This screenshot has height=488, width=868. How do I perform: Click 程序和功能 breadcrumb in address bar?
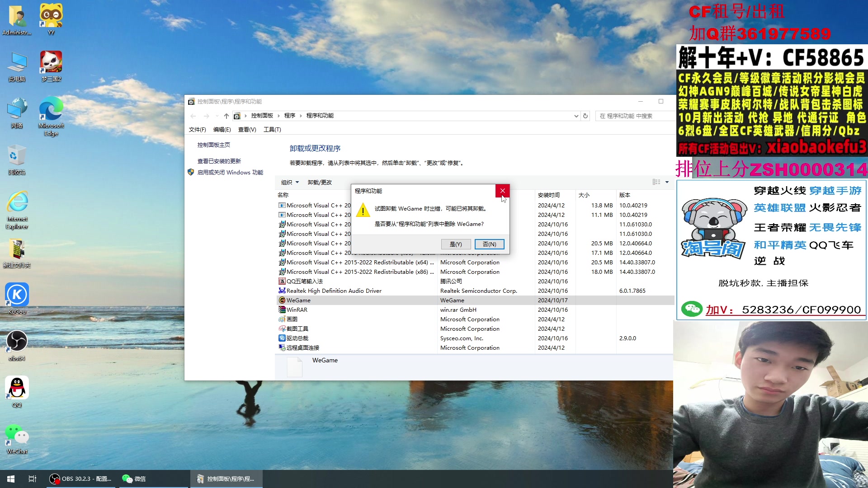point(320,116)
